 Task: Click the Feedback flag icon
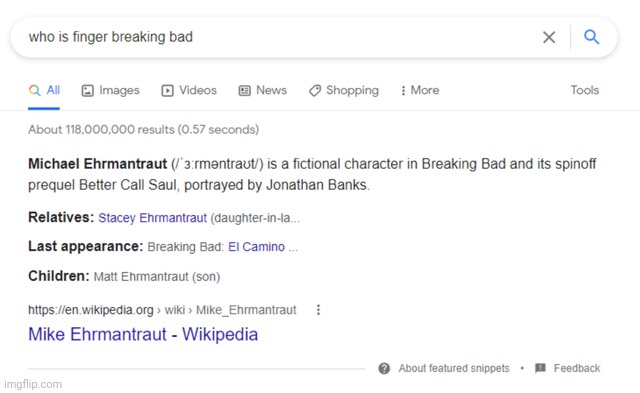540,368
